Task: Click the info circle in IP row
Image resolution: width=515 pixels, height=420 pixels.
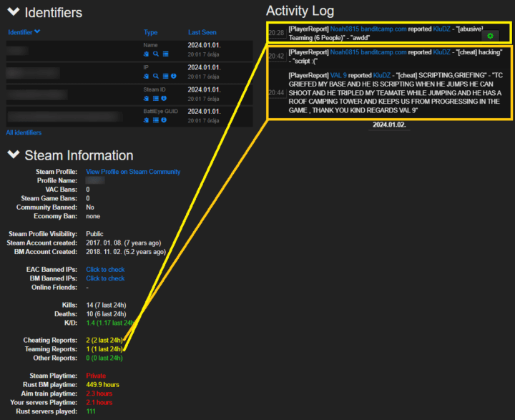Action: point(174,77)
